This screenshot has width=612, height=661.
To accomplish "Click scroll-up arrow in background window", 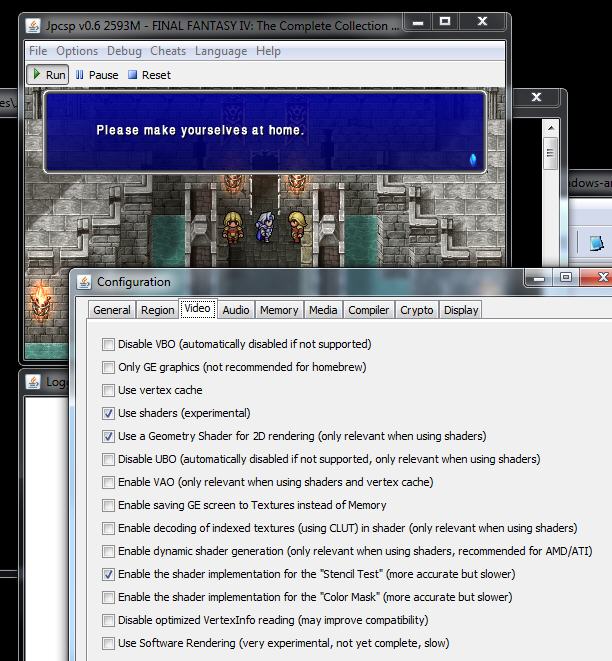I will coord(550,128).
